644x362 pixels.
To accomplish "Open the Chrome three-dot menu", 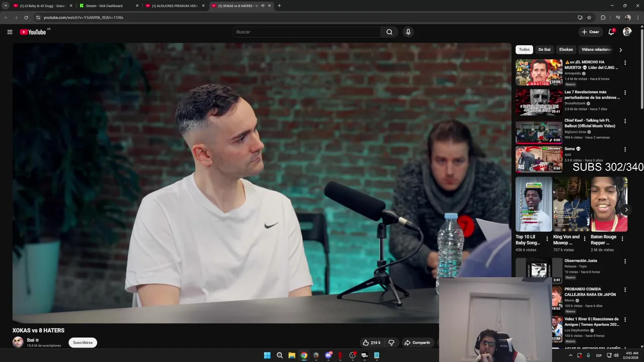I will [638, 18].
